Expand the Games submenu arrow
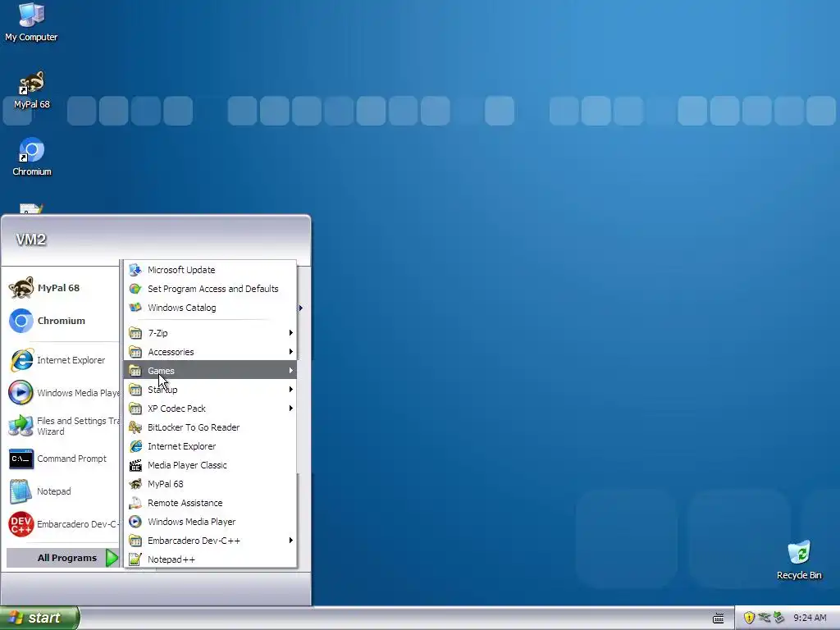Image resolution: width=840 pixels, height=630 pixels. [291, 370]
